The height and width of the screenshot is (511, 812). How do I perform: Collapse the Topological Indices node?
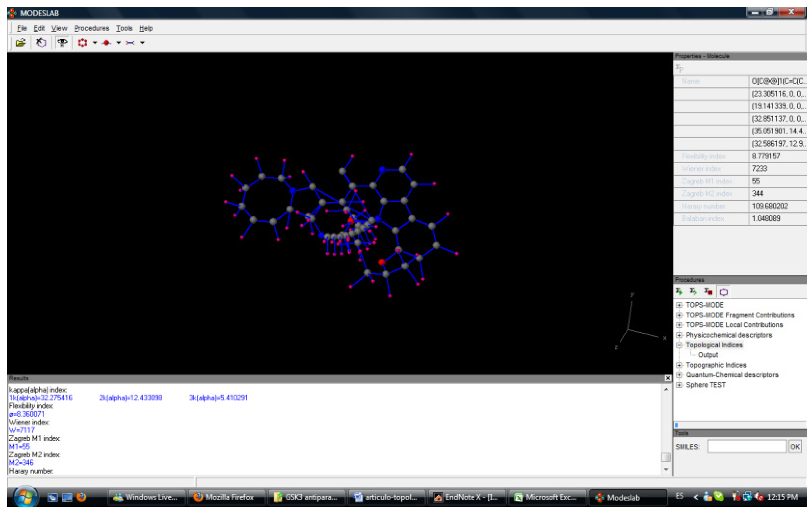click(x=679, y=345)
